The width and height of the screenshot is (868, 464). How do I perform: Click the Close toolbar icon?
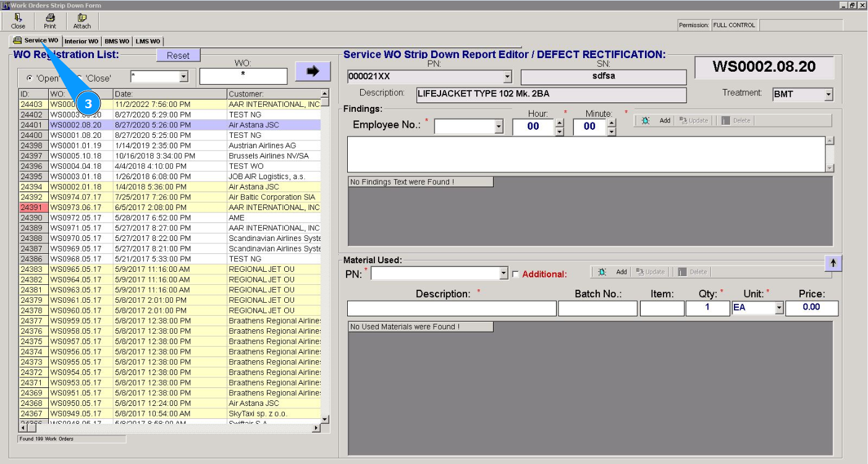18,21
